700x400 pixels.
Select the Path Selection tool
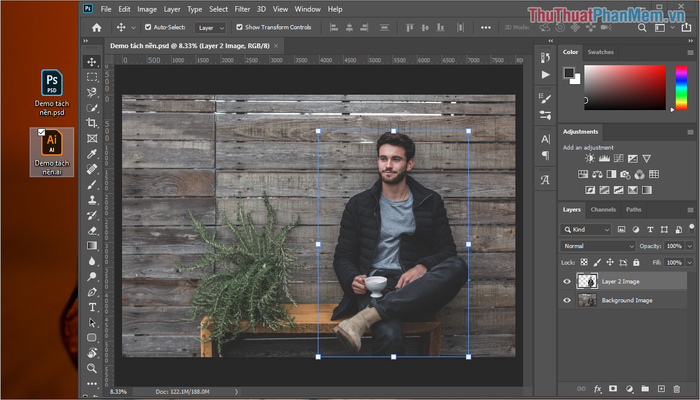[92, 322]
